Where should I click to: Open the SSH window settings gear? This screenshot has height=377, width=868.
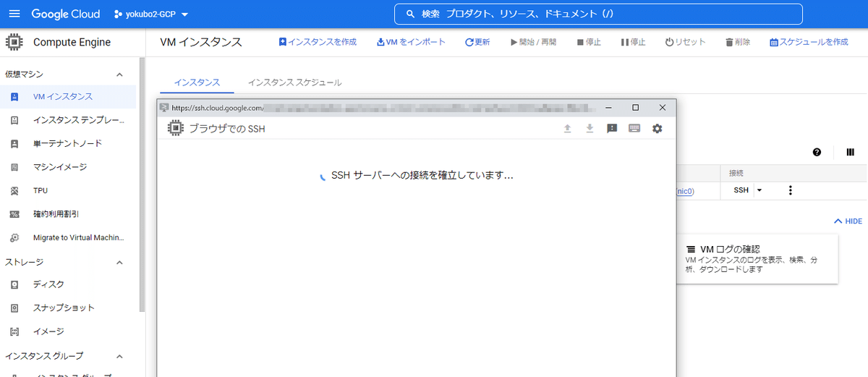click(657, 129)
